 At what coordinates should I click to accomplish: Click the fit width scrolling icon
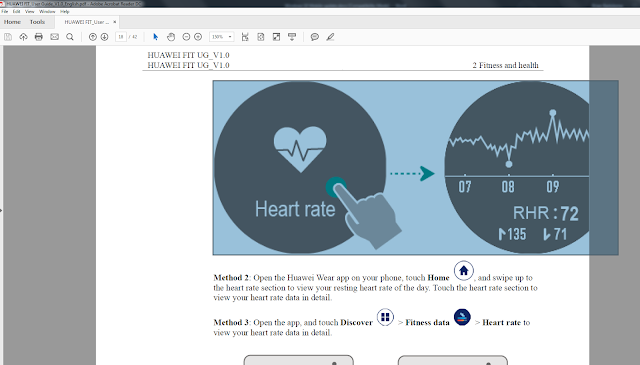click(245, 37)
